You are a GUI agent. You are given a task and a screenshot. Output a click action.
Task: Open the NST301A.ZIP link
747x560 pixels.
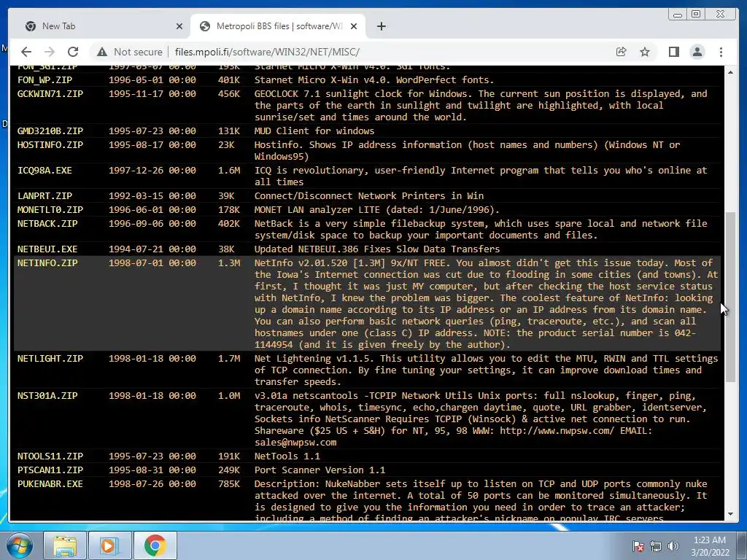tap(47, 396)
